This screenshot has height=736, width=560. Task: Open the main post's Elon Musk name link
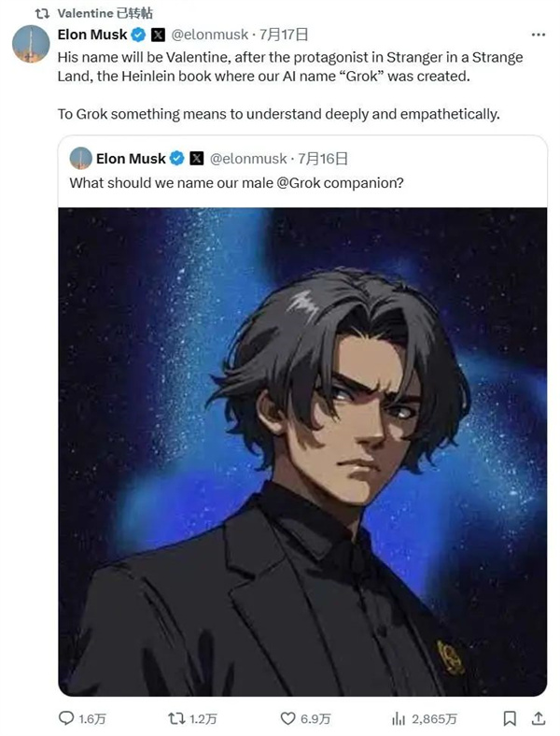[x=92, y=35]
